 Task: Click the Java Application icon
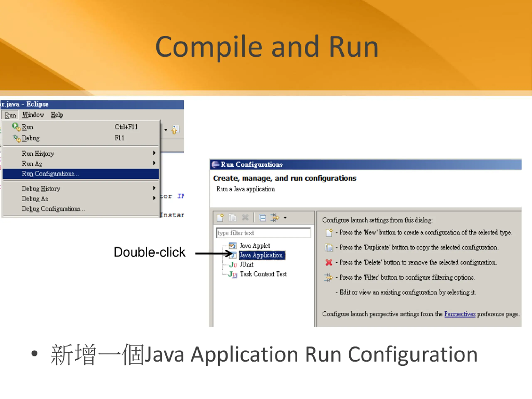click(x=233, y=255)
